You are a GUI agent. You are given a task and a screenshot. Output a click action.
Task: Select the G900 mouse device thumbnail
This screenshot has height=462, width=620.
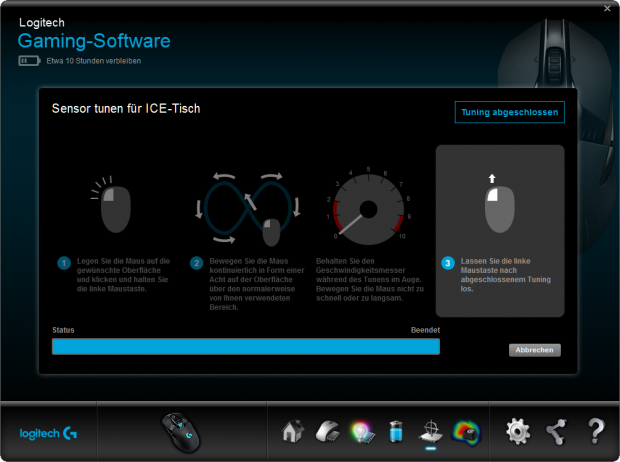pyautogui.click(x=181, y=432)
